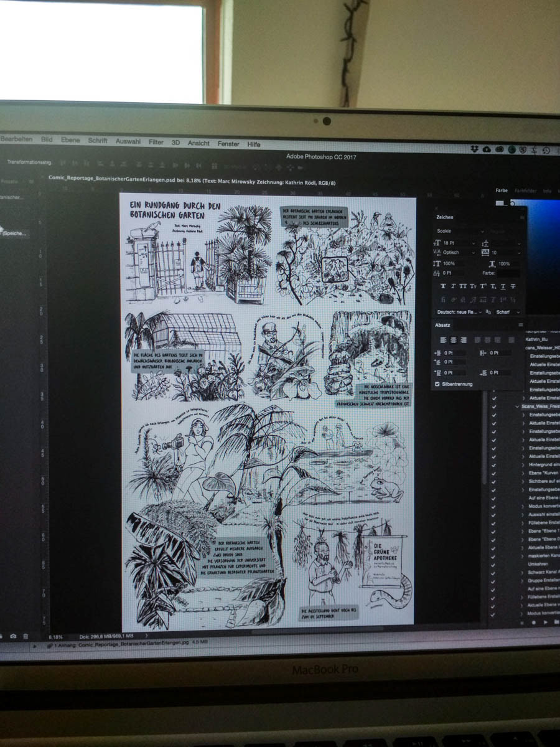
Task: Toggle the checkmark for Auswahl einstellen step
Action: pyautogui.click(x=494, y=514)
